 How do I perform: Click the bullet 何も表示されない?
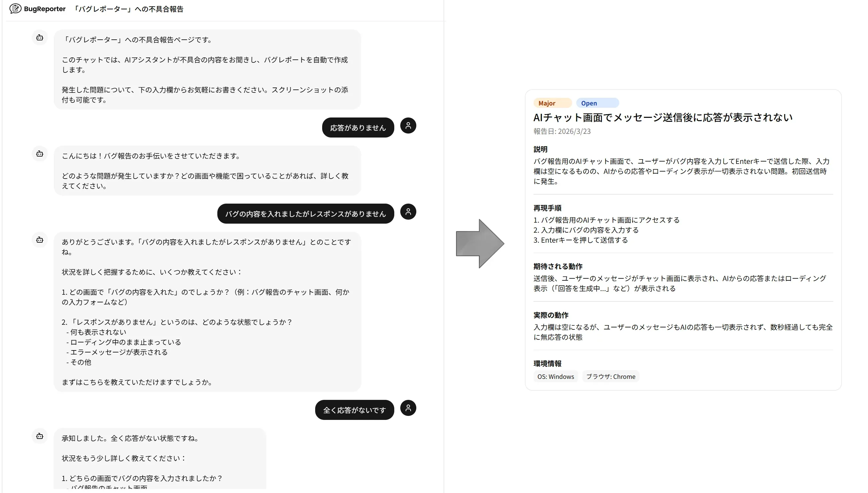click(96, 332)
